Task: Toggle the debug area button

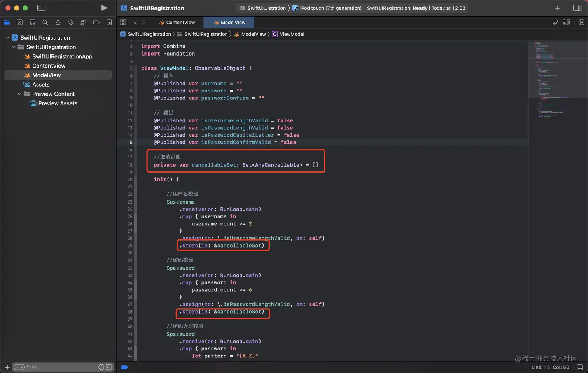Action: coord(580,367)
